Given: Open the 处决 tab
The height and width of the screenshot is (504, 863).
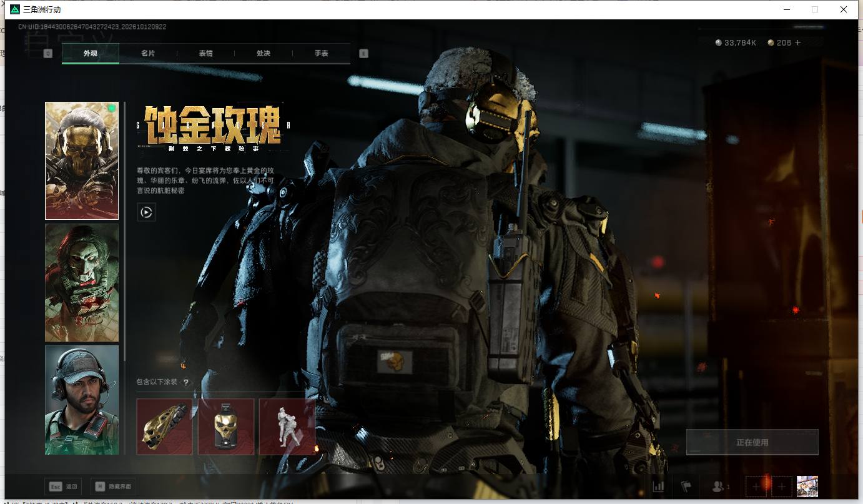Looking at the screenshot, I should pos(264,54).
